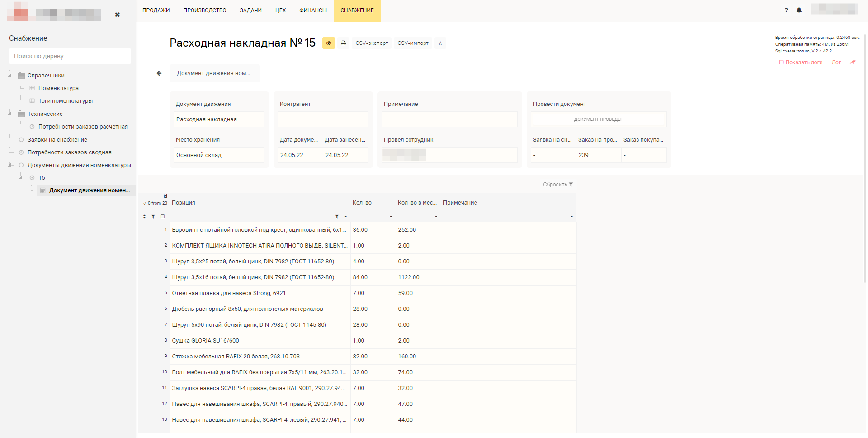Click the empty Контрагент field

tap(323, 119)
